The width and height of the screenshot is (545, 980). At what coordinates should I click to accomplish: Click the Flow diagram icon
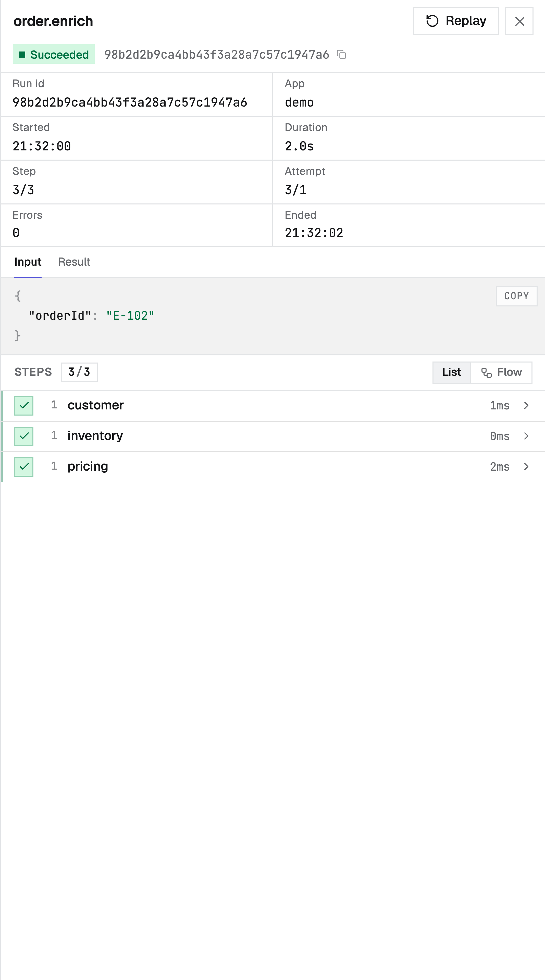[x=486, y=372]
